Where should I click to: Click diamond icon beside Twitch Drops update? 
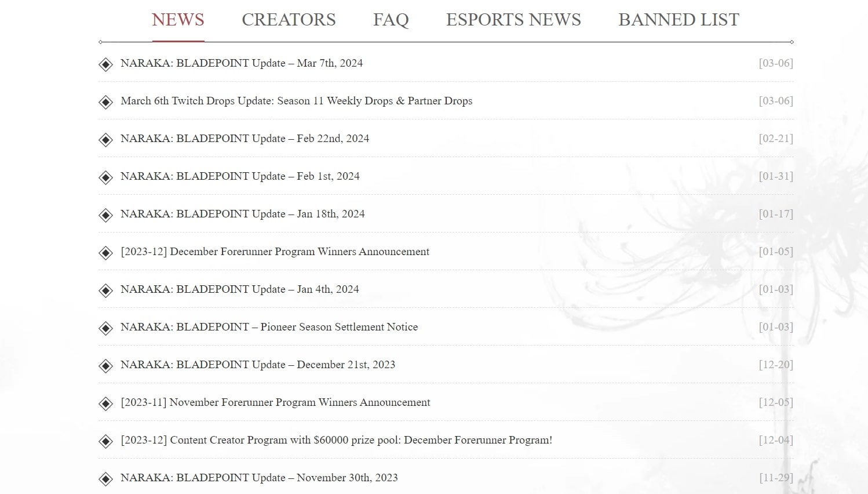(105, 102)
